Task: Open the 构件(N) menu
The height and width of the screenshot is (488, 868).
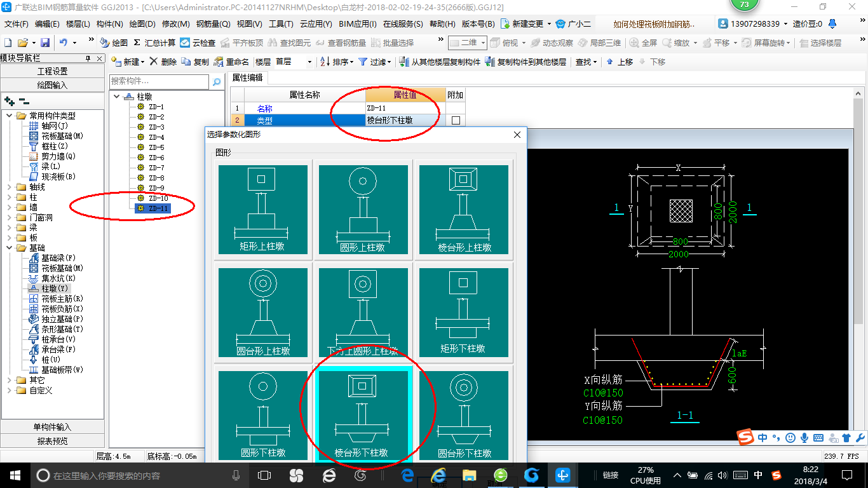Action: pos(109,24)
